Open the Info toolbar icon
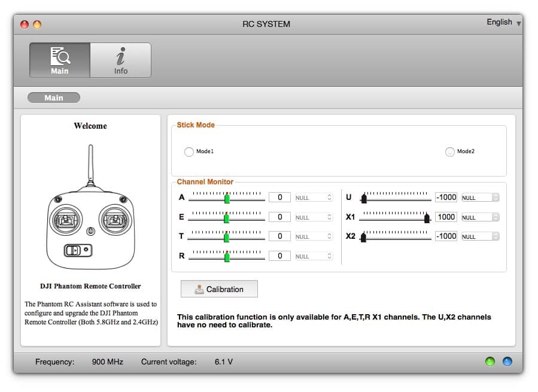 click(x=120, y=60)
